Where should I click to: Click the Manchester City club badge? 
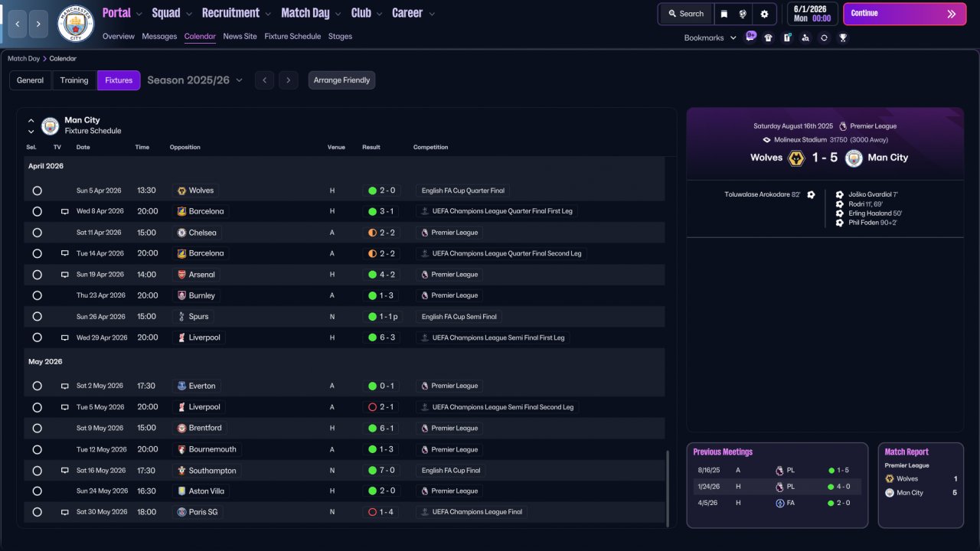pyautogui.click(x=76, y=24)
